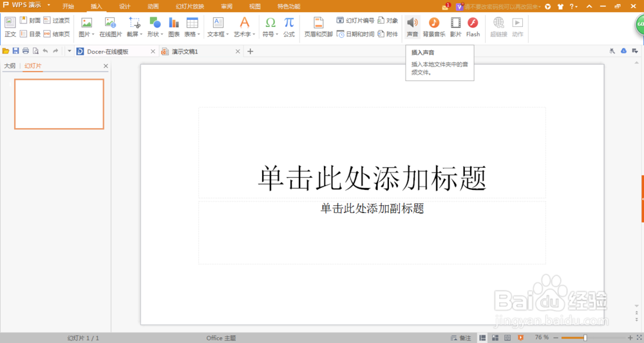This screenshot has width=644, height=343.
Task: Switch to normal view in status bar
Action: pos(482,338)
